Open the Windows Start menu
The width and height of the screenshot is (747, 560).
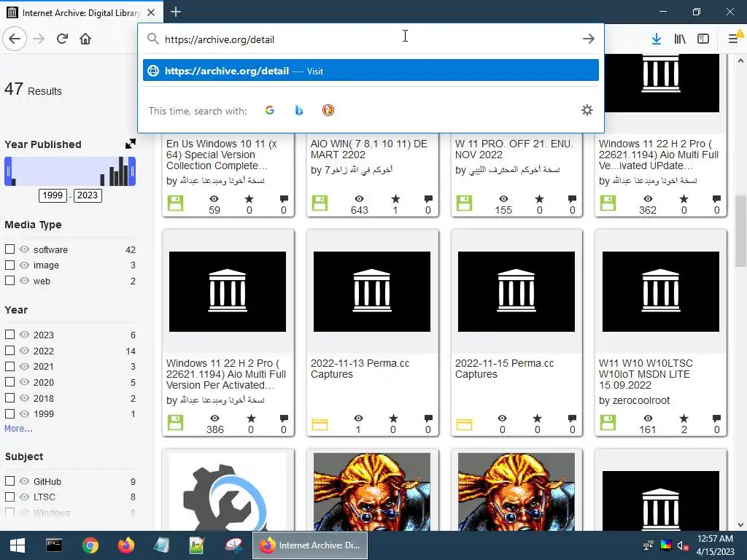point(18,545)
